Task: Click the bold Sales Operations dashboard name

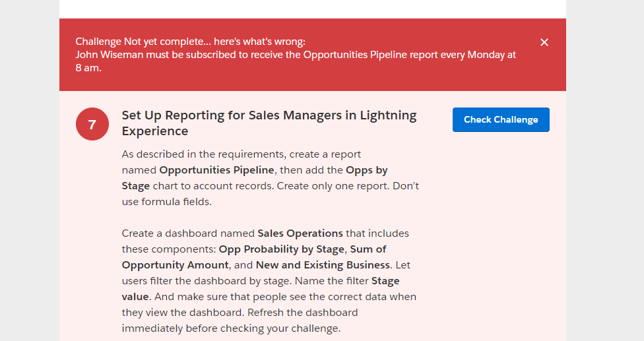Action: [300, 233]
